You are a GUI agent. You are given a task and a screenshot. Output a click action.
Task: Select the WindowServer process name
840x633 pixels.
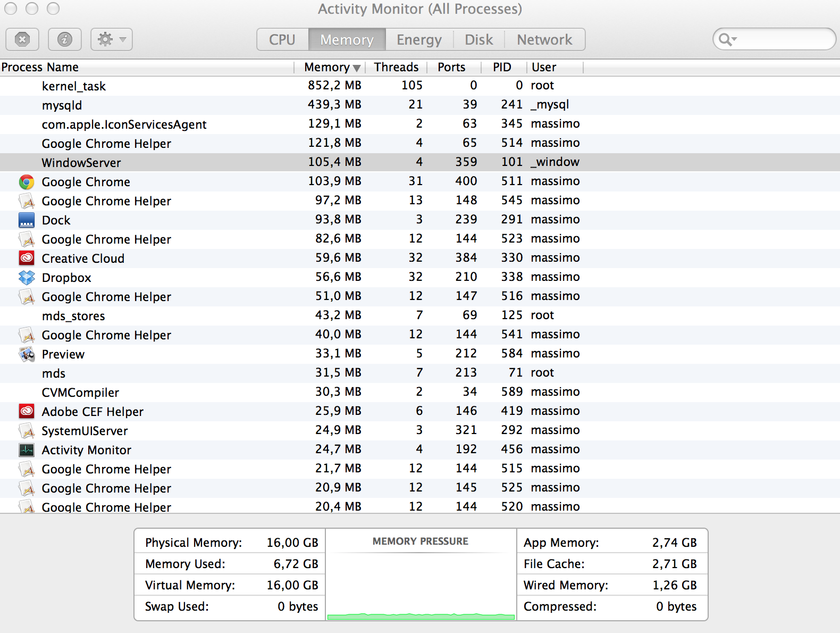coord(81,163)
